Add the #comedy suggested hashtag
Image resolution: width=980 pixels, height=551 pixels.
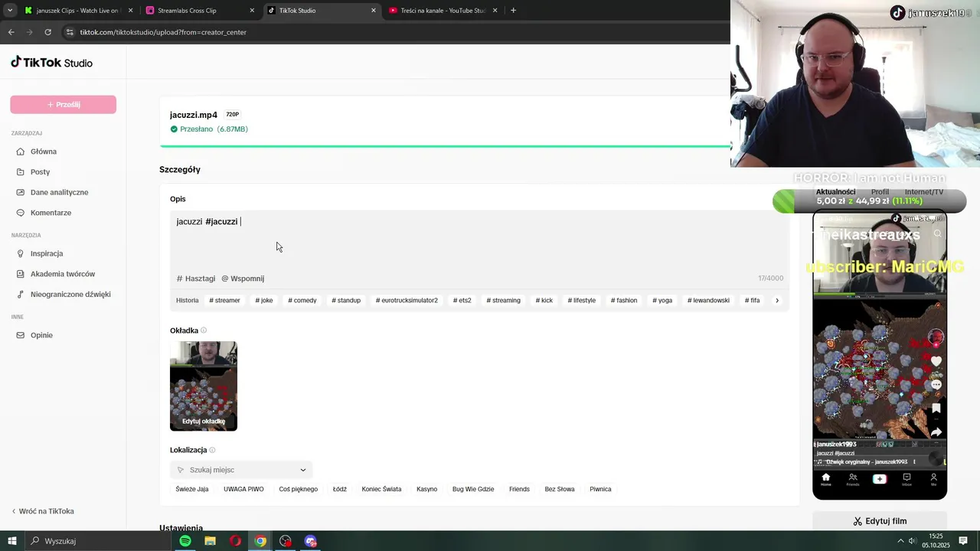[x=302, y=300]
